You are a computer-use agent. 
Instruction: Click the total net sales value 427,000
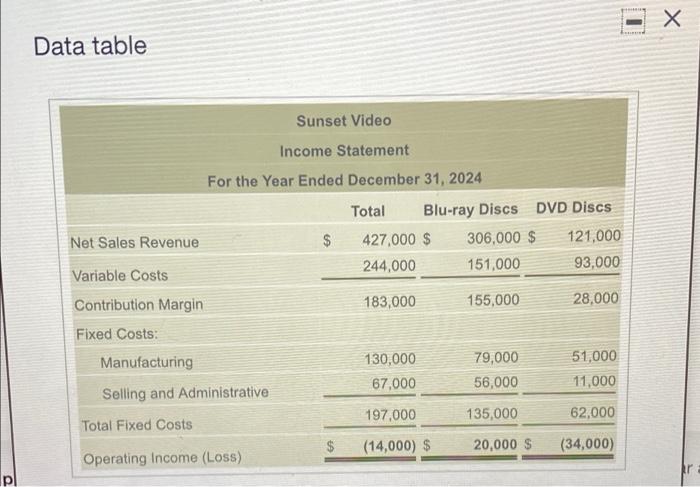(389, 240)
